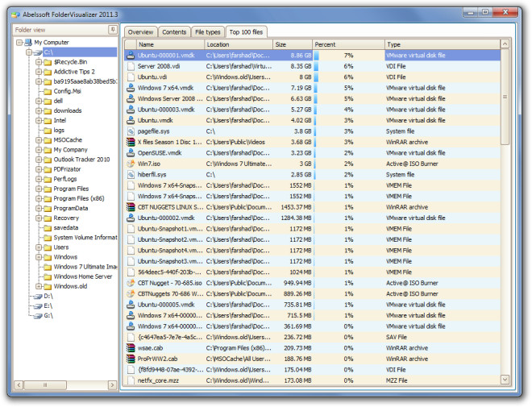532x407 pixels.
Task: Click the ISO burner icon beside Win7.iso
Action: (x=131, y=164)
